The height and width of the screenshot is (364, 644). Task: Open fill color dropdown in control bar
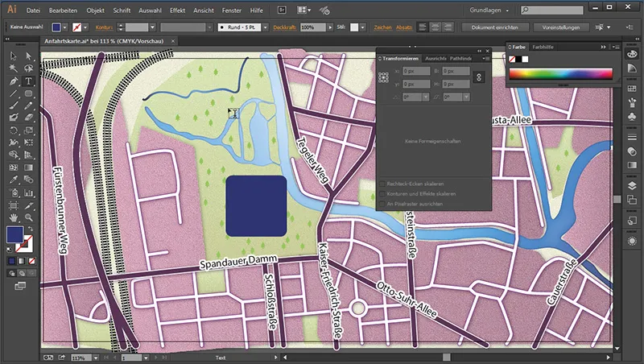65,27
